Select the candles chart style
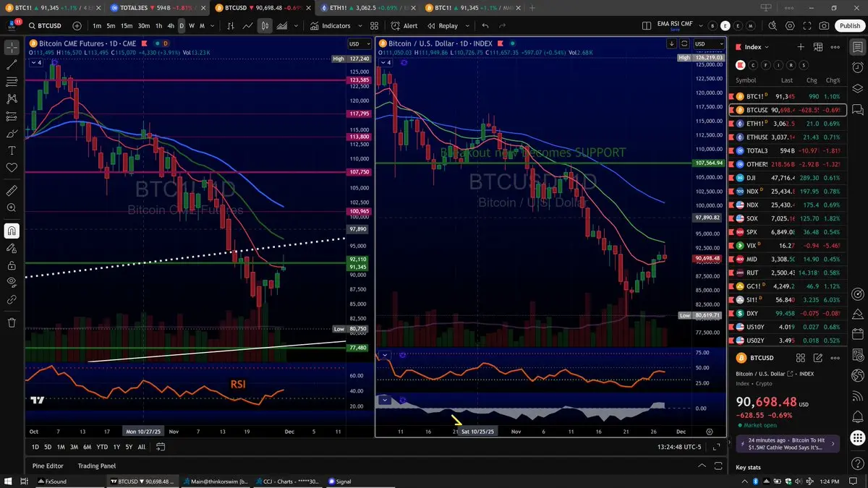 265,25
